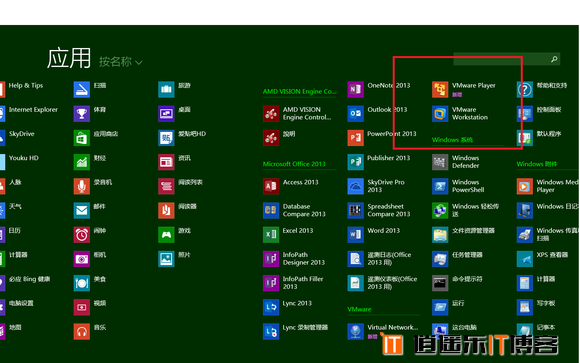Screen dimensions: 580x363
Task: Open 默认程序 default programs icon
Action: click(525, 138)
